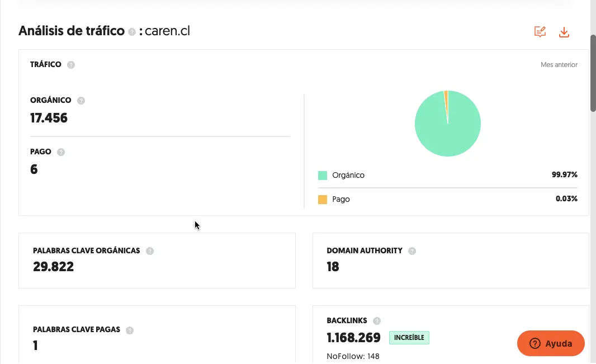Screen dimensions: 596x364
Task: Click the Orgánico legend label
Action: tap(348, 175)
